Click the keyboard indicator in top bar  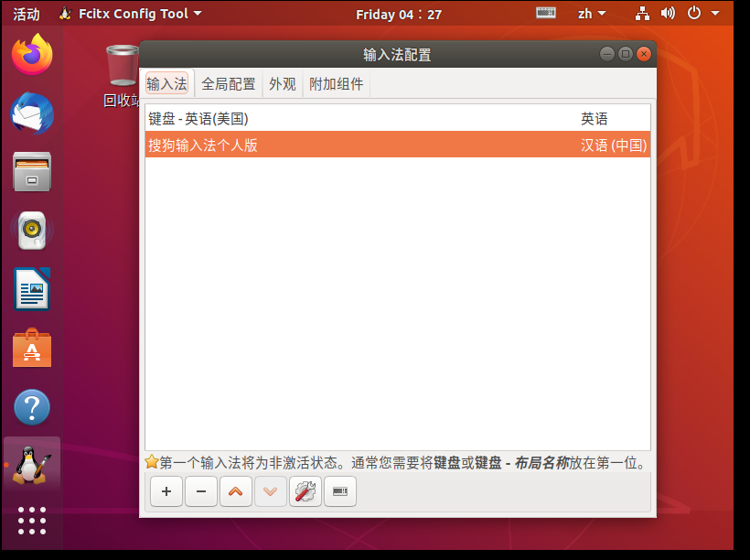coord(546,13)
